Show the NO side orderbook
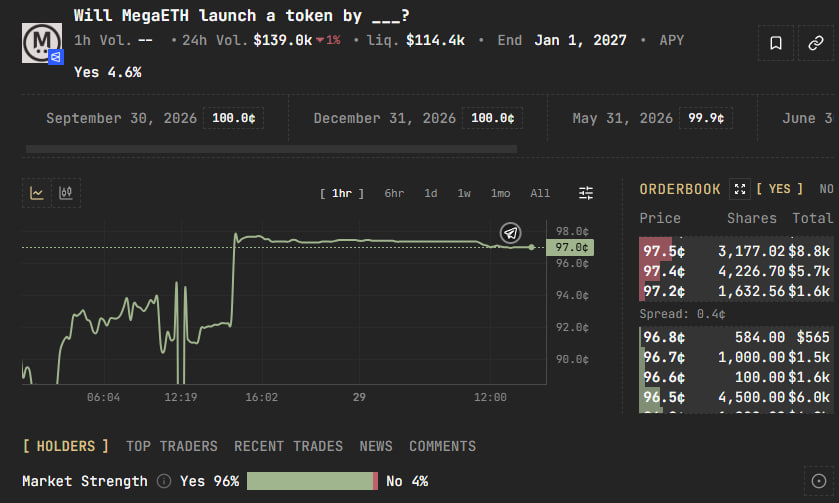Screen dimensions: 839x503 pyautogui.click(x=827, y=189)
